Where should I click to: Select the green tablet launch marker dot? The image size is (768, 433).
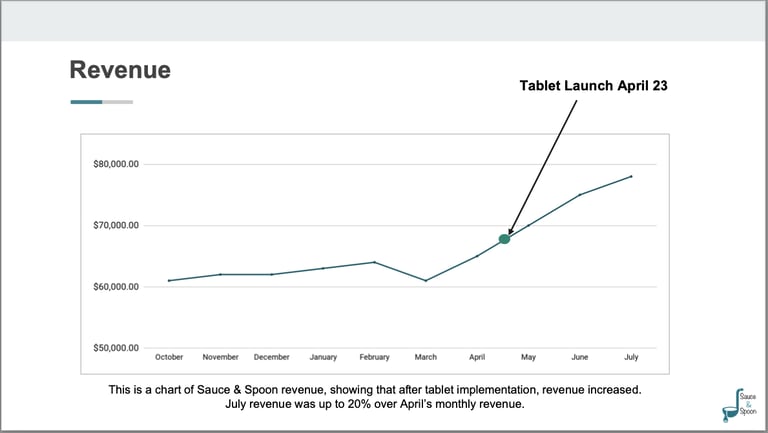(x=504, y=239)
